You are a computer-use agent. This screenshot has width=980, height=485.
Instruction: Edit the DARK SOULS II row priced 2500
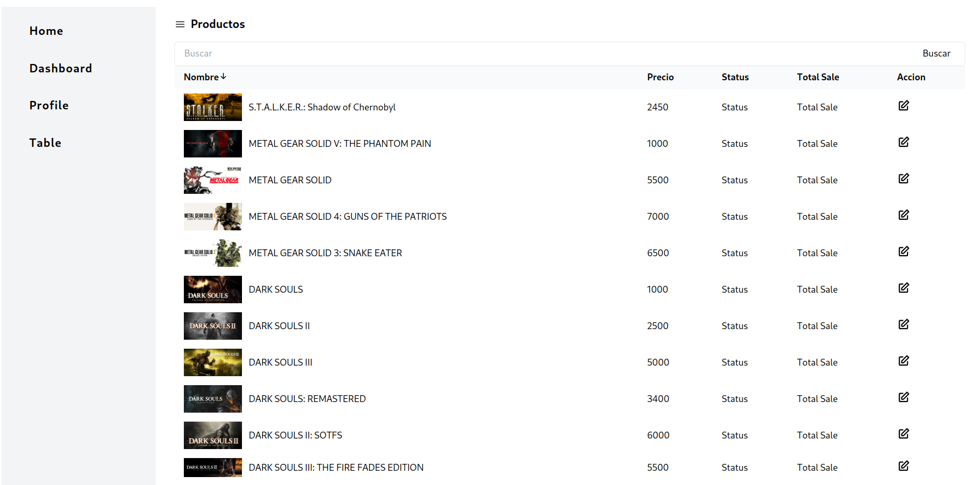[903, 324]
